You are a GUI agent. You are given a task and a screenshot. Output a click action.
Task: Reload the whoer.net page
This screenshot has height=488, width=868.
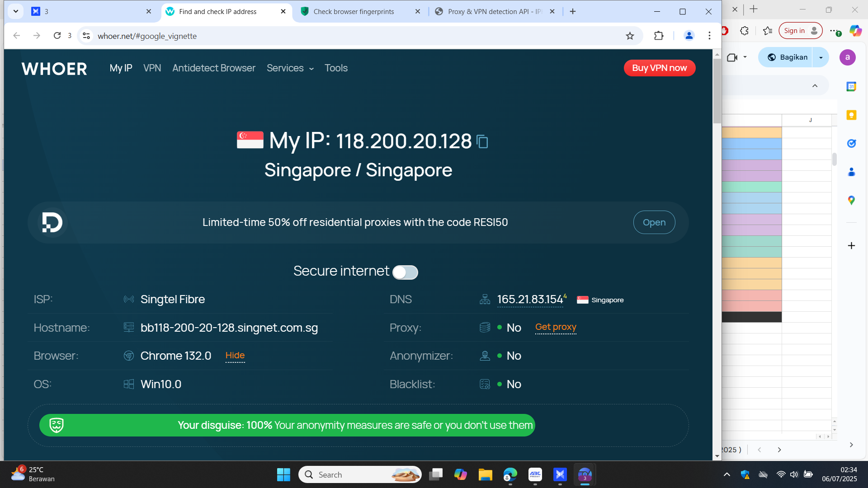tap(57, 36)
